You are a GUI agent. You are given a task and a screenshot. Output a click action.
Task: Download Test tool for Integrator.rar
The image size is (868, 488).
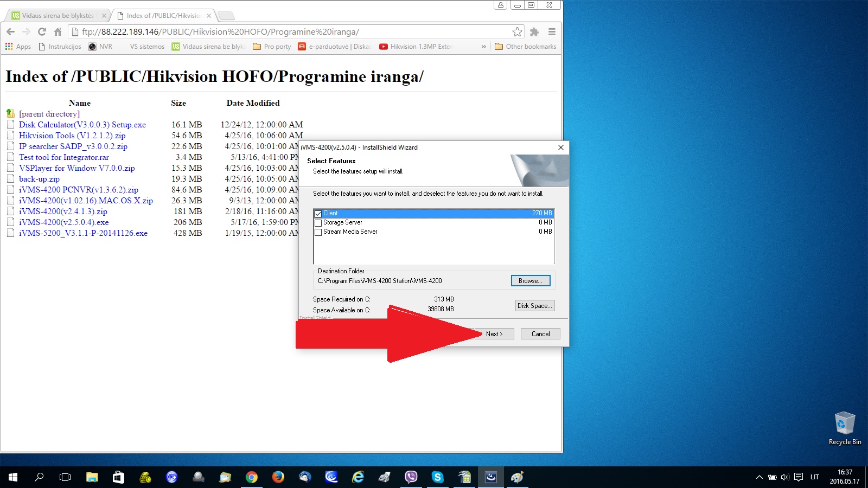pos(64,157)
